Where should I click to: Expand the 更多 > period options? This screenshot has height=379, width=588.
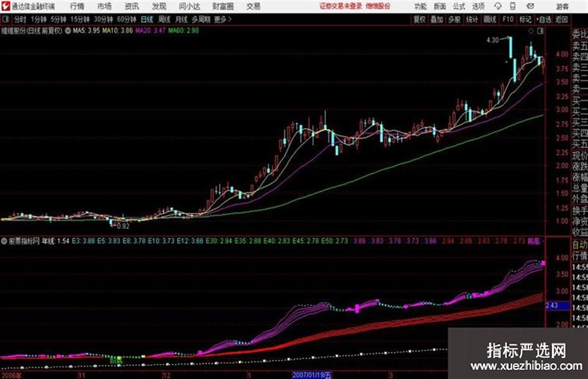223,19
